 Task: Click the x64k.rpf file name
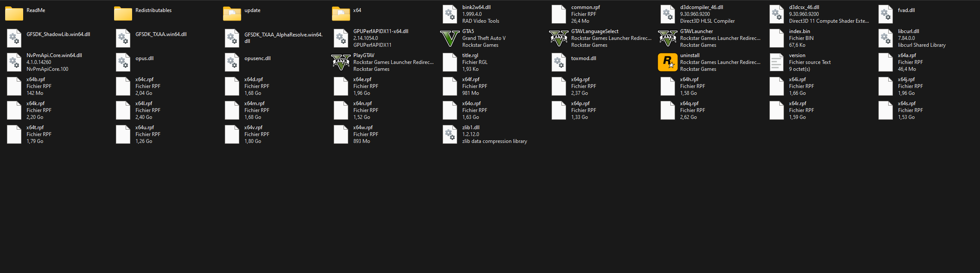[x=36, y=103]
